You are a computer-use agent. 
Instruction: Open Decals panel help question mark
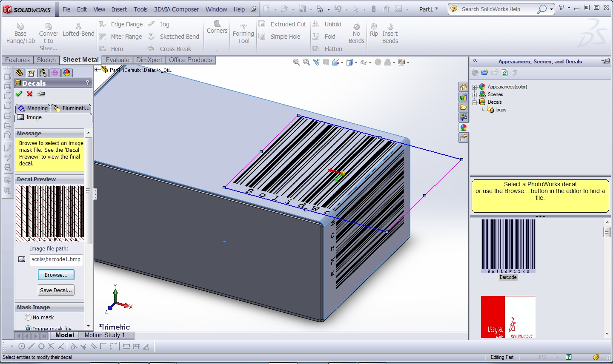pos(88,83)
